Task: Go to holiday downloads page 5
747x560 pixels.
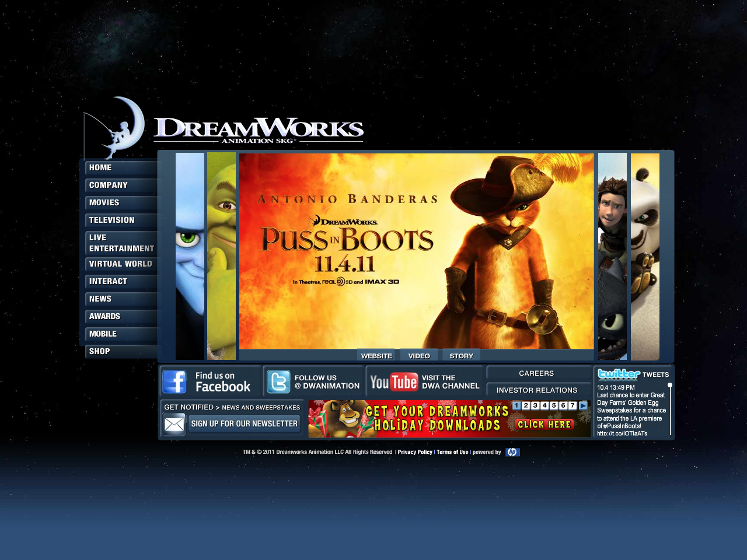Action: pyautogui.click(x=554, y=405)
